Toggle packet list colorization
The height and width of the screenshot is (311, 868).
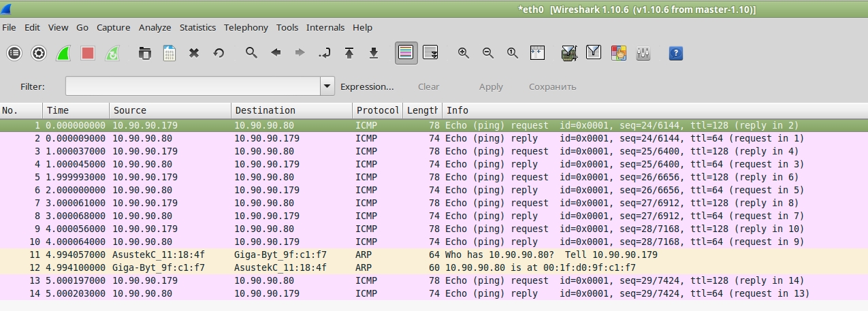[x=406, y=53]
